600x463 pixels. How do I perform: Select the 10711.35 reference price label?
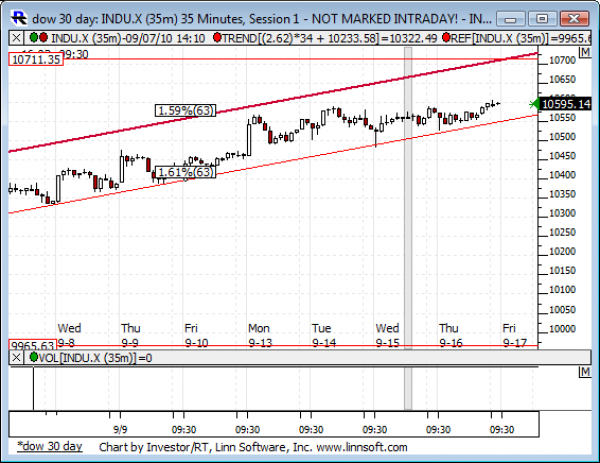point(36,59)
